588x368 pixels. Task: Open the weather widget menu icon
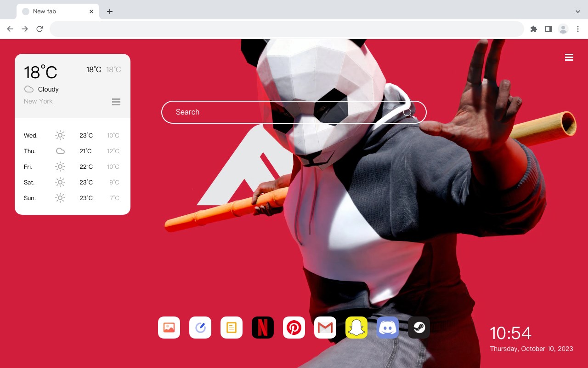(116, 102)
